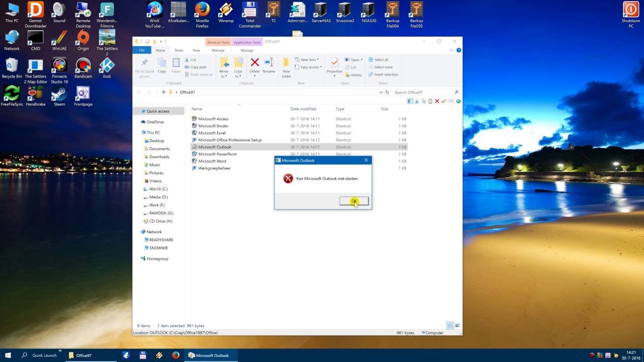Click the Office97 taskbar button
Image resolution: width=644 pixels, height=362 pixels.
(91, 355)
